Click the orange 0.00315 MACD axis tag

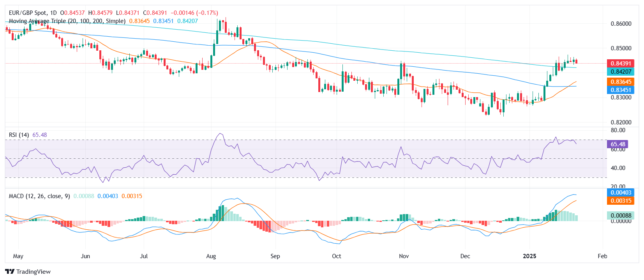(x=620, y=200)
